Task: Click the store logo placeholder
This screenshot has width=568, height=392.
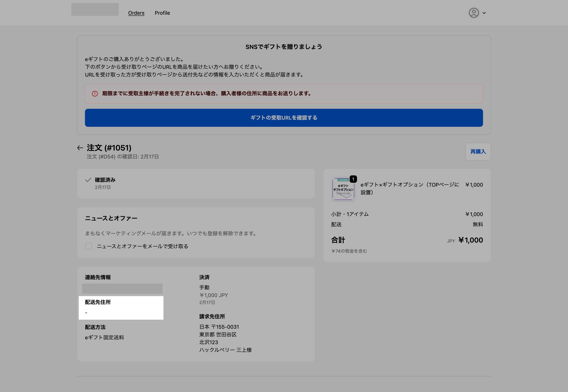Action: click(95, 10)
